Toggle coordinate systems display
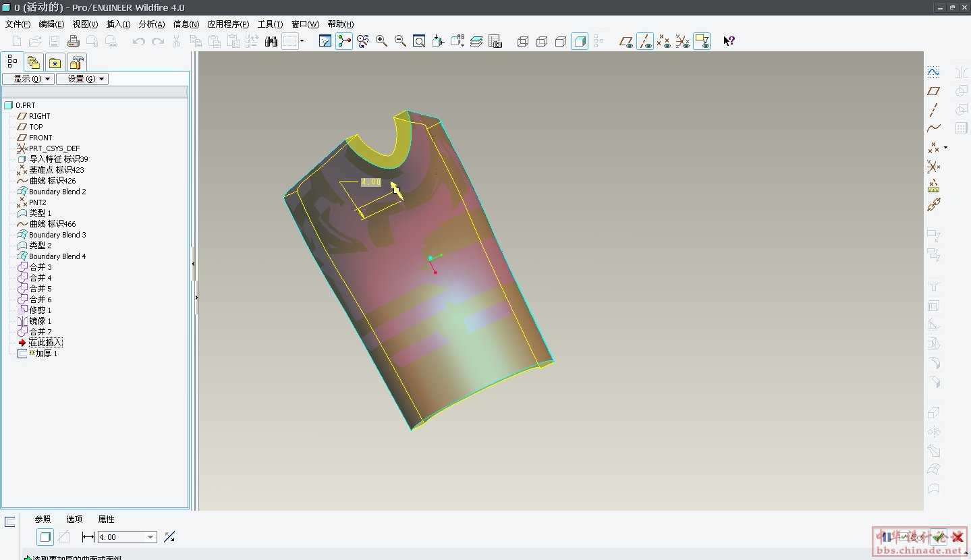This screenshot has width=971, height=560. [x=683, y=41]
